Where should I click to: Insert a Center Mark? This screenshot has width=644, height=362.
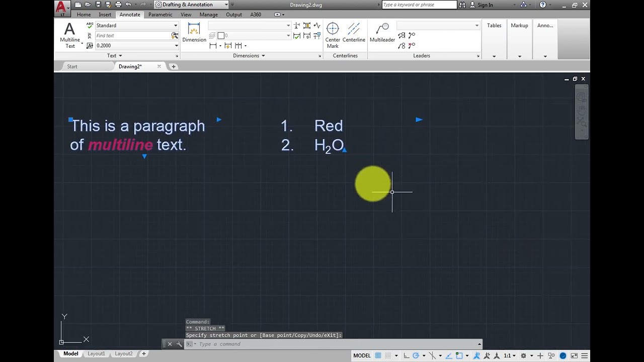[x=333, y=35]
